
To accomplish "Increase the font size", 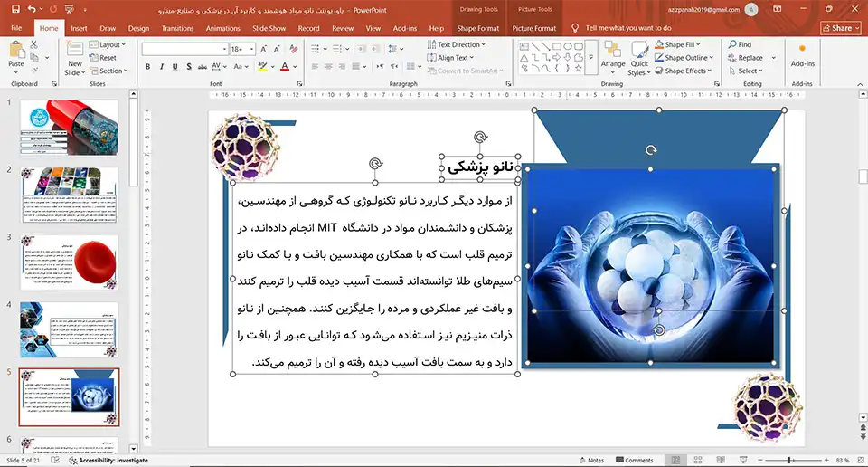I will point(263,49).
